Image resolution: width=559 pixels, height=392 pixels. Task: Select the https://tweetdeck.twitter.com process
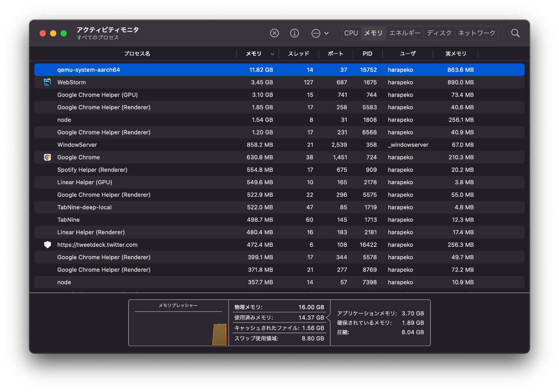279,245
